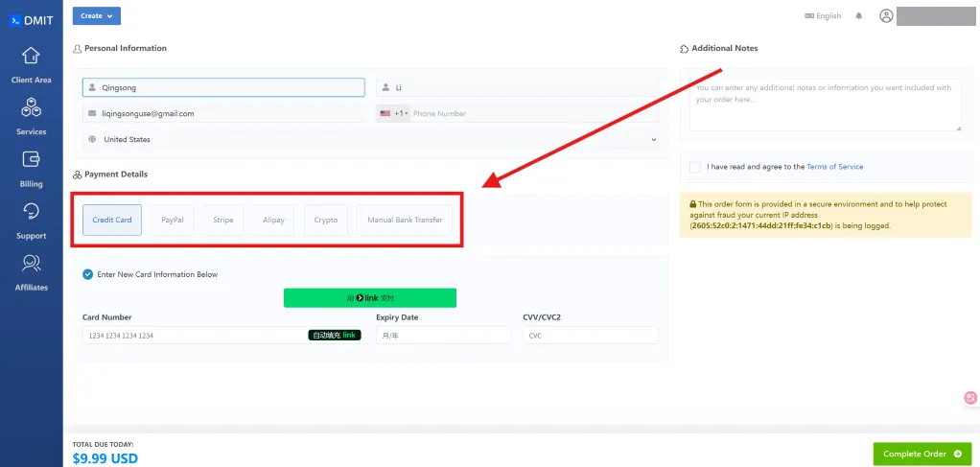Image resolution: width=980 pixels, height=467 pixels.
Task: Select Enter New Card Information option
Action: [x=87, y=274]
